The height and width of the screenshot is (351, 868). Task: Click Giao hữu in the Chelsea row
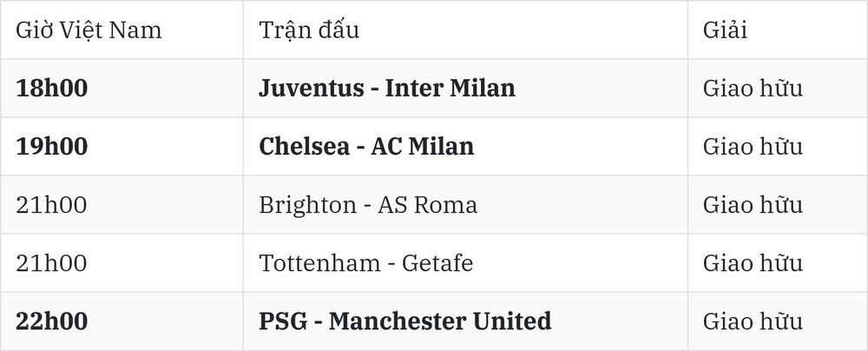[753, 146]
